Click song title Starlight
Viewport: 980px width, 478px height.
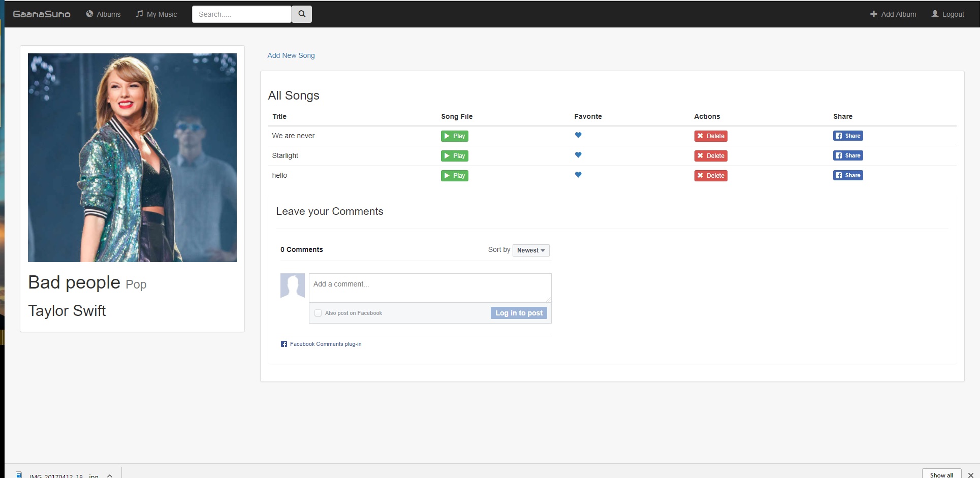coord(285,155)
